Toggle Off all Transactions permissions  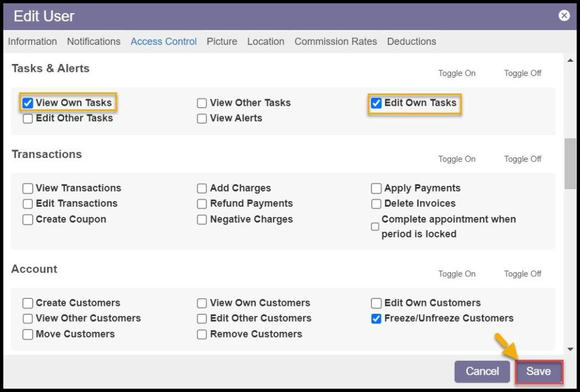(x=522, y=159)
